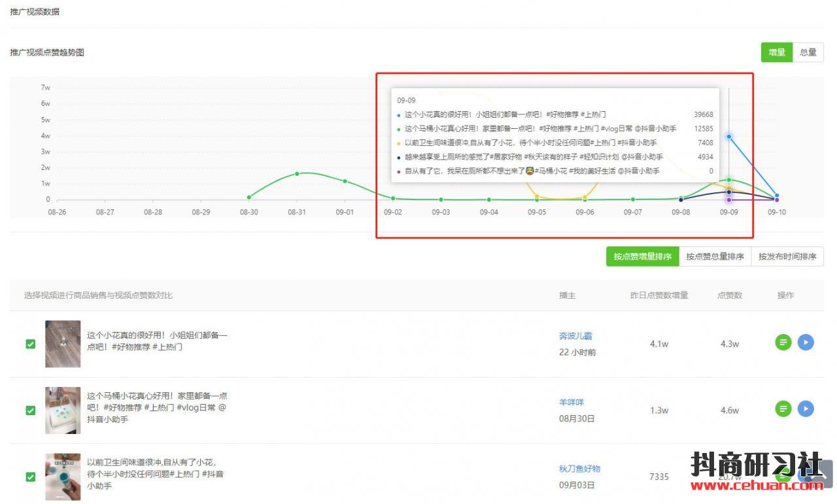Click green details icon in 羊咩咩 row
This screenshot has width=837, height=504.
[x=783, y=409]
